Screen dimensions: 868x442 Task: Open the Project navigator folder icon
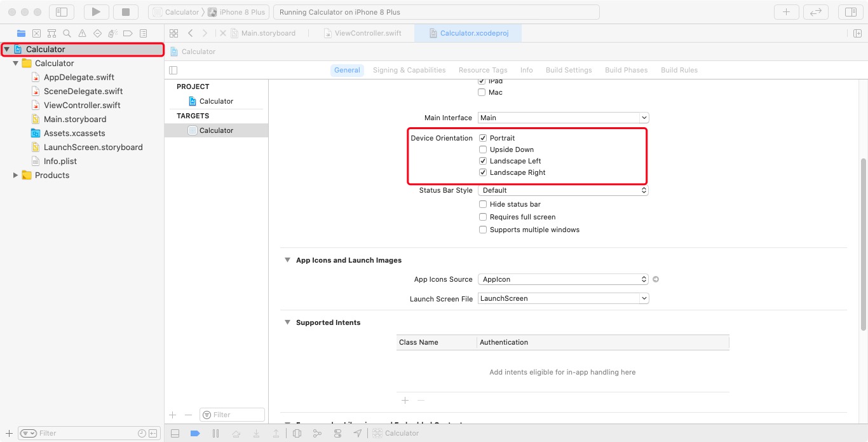coord(22,33)
